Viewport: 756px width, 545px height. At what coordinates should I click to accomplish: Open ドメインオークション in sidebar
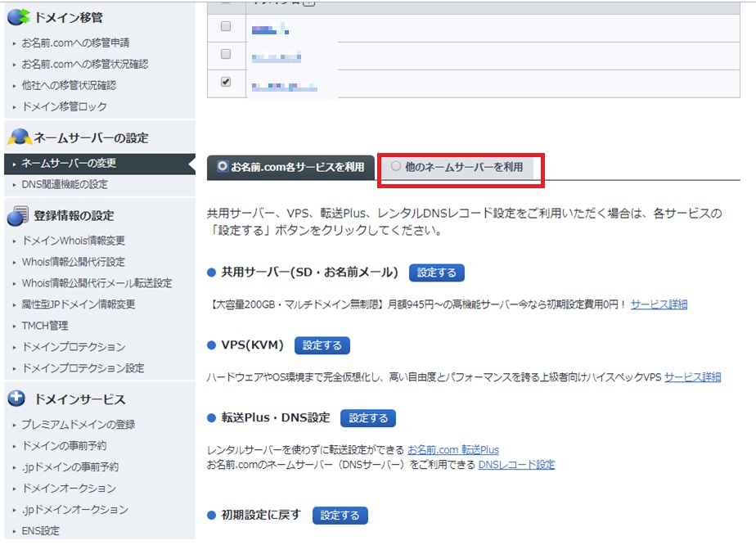coord(69,488)
